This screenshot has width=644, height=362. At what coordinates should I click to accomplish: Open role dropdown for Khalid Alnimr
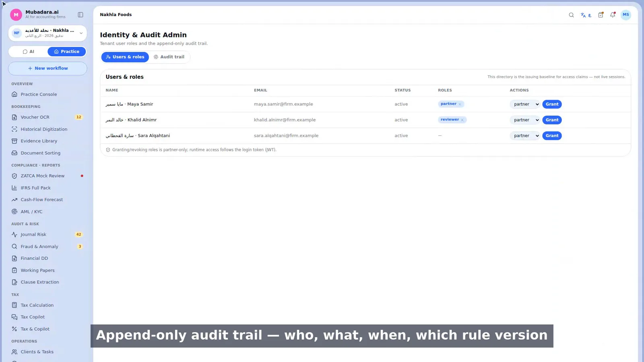click(x=525, y=120)
